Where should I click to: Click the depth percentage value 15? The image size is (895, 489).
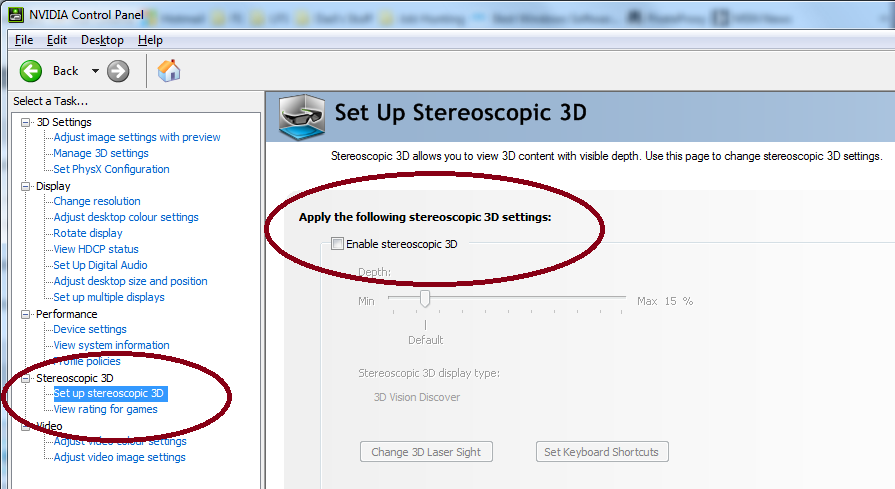coord(670,301)
